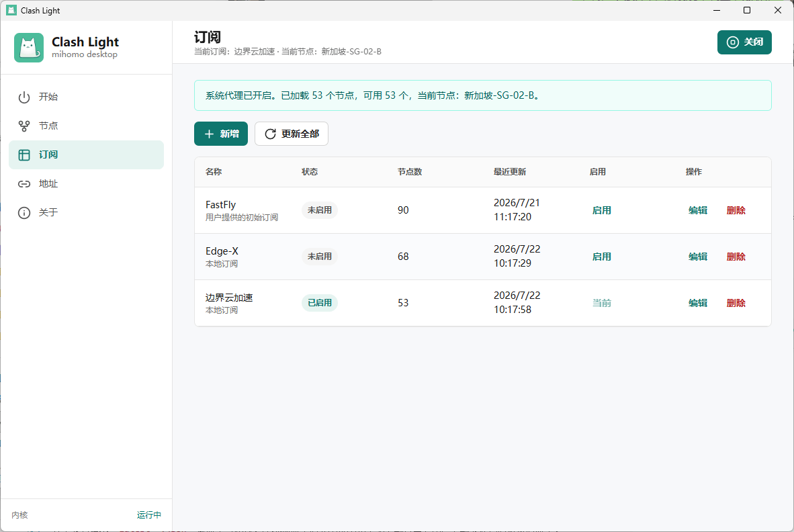794x532 pixels.
Task: Click the stop icon on 关闭 button
Action: click(x=733, y=42)
